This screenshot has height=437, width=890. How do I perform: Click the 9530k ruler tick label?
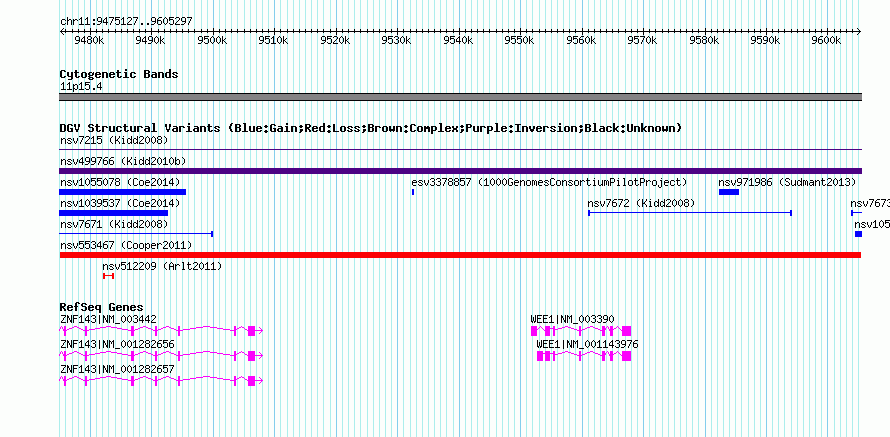point(396,41)
